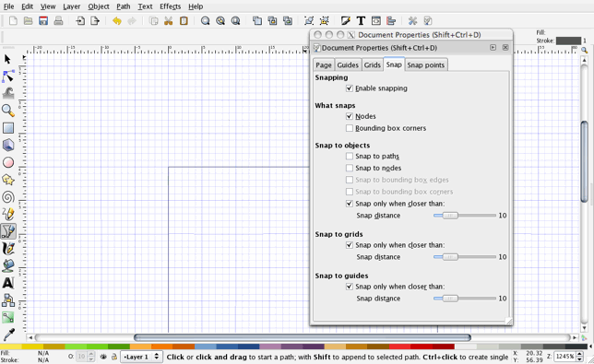
Task: Uncheck Enable snapping
Action: coord(350,88)
